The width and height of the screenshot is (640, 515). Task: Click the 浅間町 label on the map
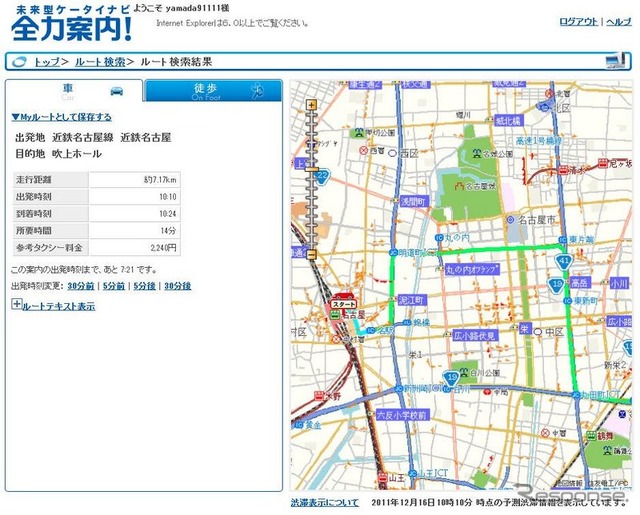pos(414,202)
